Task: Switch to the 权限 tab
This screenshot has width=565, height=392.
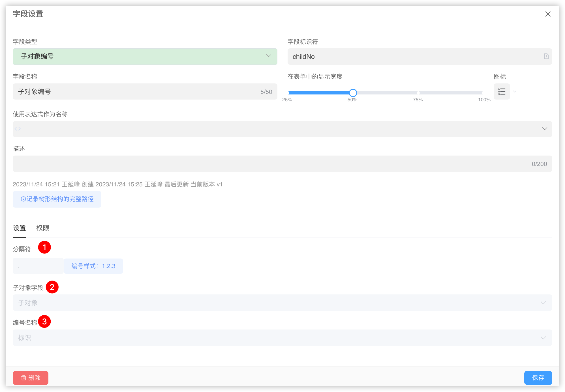Action: pos(43,228)
